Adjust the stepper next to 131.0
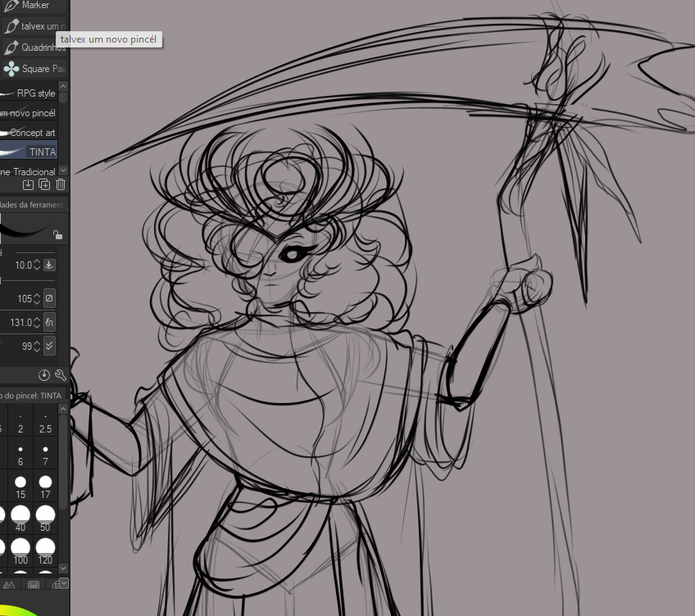The image size is (695, 616). pyautogui.click(x=37, y=322)
